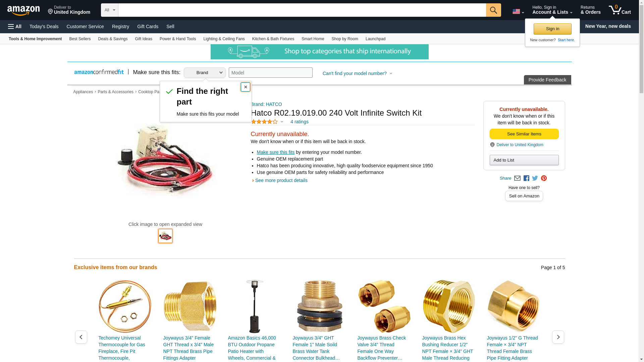Open the country flag language selector
The width and height of the screenshot is (644, 362).
point(518,12)
